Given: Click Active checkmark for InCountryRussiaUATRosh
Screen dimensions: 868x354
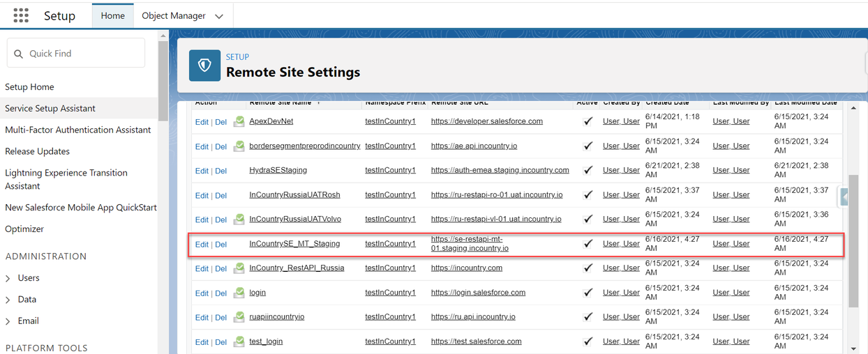Looking at the screenshot, I should [588, 194].
